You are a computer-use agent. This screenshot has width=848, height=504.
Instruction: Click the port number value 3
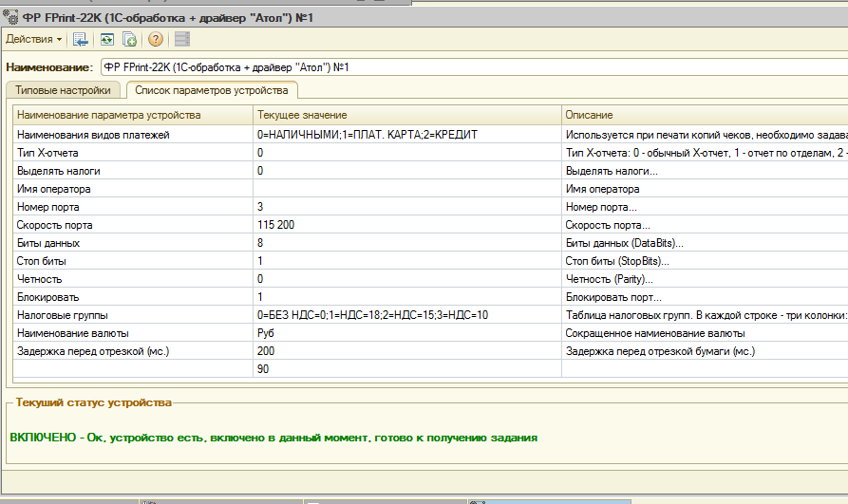pyautogui.click(x=260, y=207)
